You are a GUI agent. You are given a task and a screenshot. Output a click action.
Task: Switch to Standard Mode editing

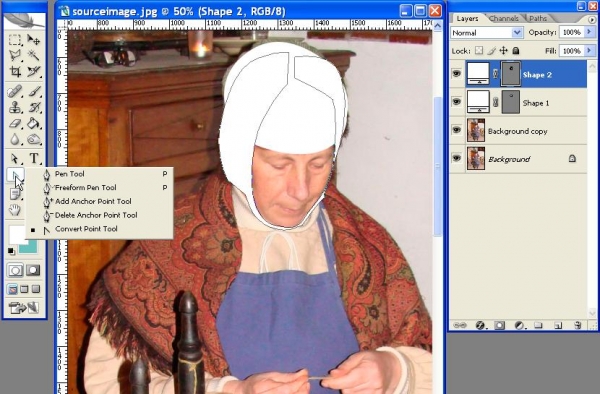[15, 270]
